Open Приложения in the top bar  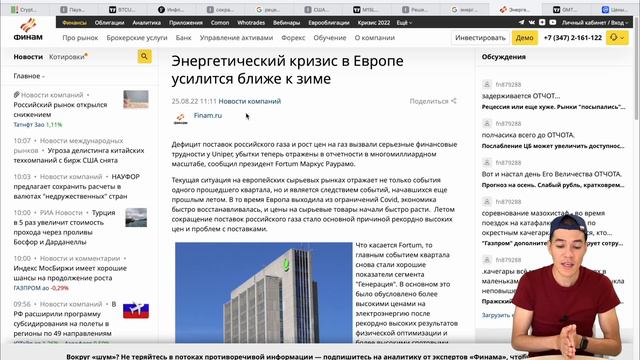pyautogui.click(x=186, y=22)
